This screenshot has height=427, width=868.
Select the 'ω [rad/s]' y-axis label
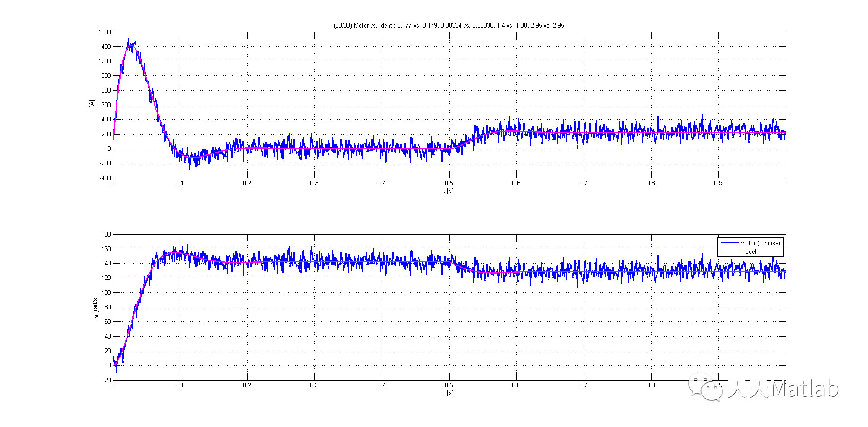pyautogui.click(x=95, y=307)
